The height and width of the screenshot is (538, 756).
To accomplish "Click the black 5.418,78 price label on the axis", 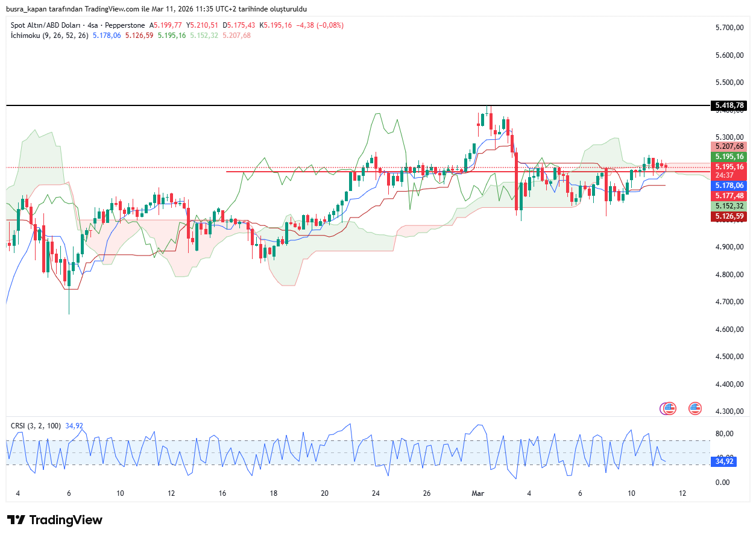I will (729, 105).
